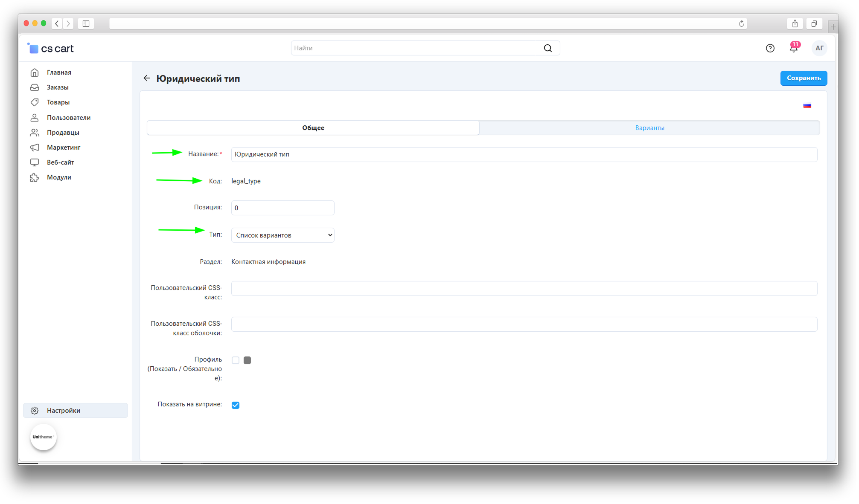The image size is (859, 504).
Task: Click the Сохранить button
Action: point(803,78)
